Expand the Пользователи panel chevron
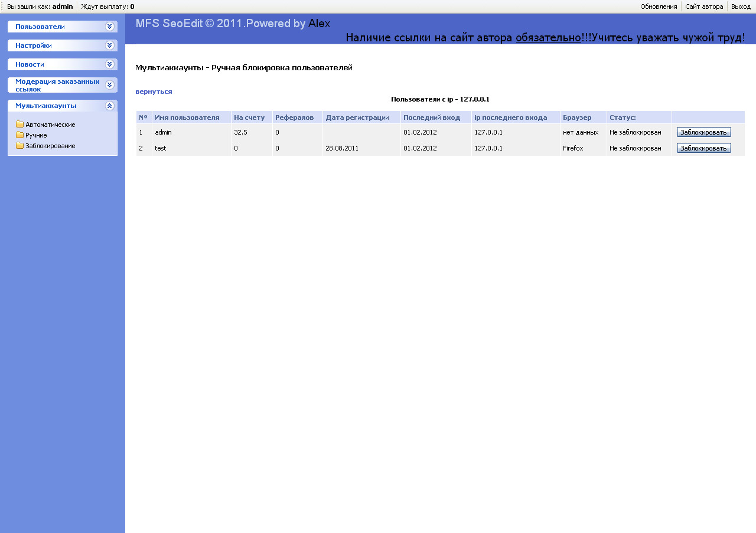This screenshot has width=756, height=533. [x=109, y=27]
